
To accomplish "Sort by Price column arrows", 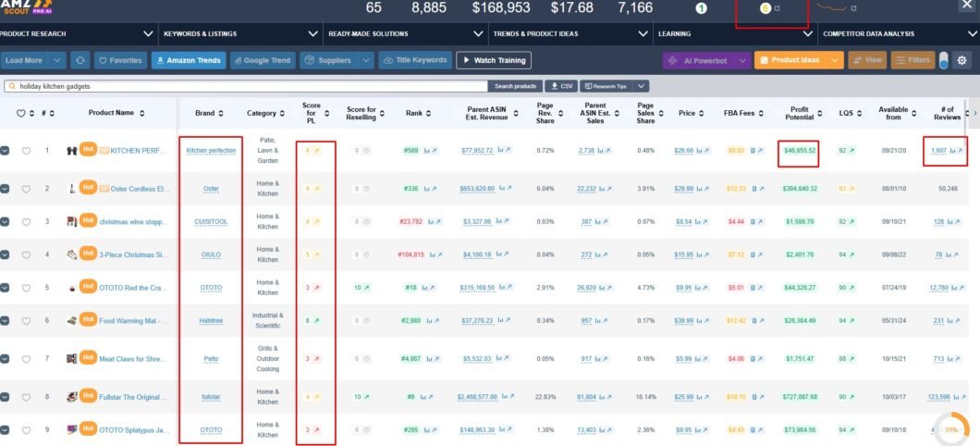I will (x=700, y=113).
